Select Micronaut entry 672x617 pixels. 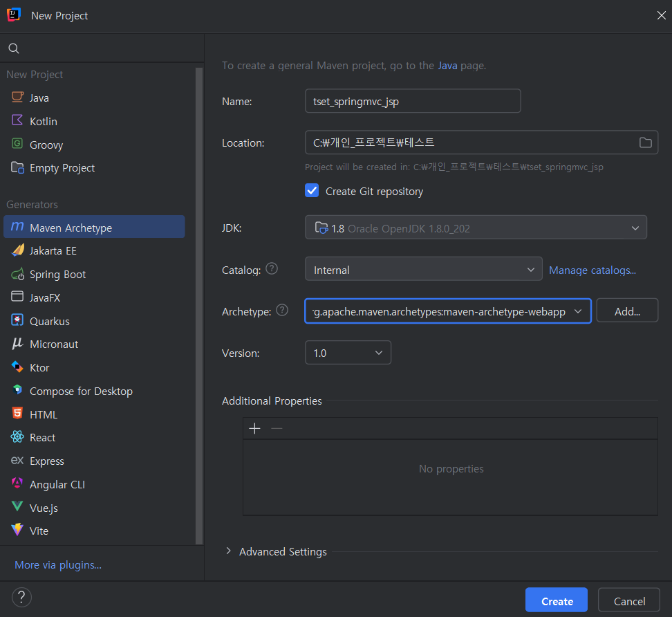coord(94,344)
